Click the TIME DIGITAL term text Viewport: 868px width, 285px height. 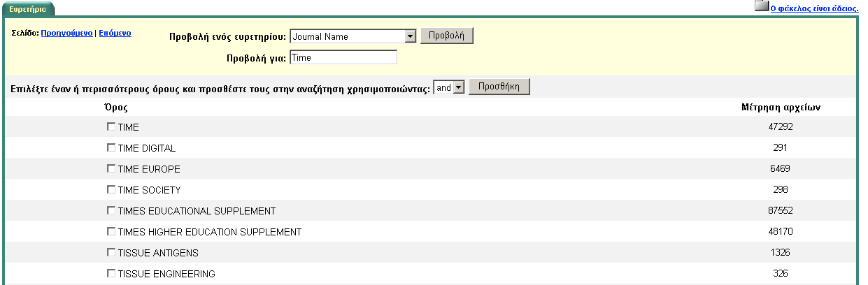pos(147,149)
